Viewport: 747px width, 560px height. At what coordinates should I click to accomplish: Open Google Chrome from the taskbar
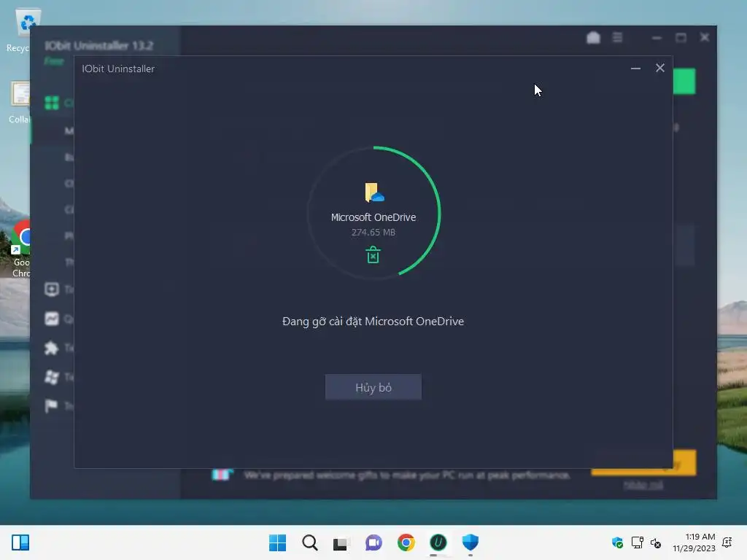pos(406,542)
